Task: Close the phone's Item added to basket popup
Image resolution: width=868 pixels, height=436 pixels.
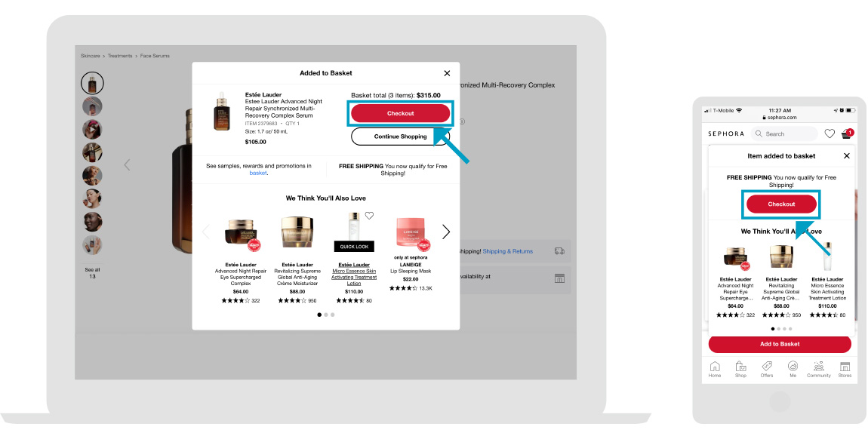Action: pyautogui.click(x=846, y=156)
